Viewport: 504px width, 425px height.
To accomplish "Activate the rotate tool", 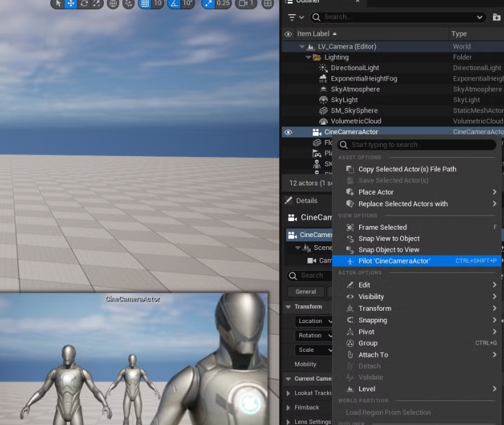I will (x=84, y=3).
